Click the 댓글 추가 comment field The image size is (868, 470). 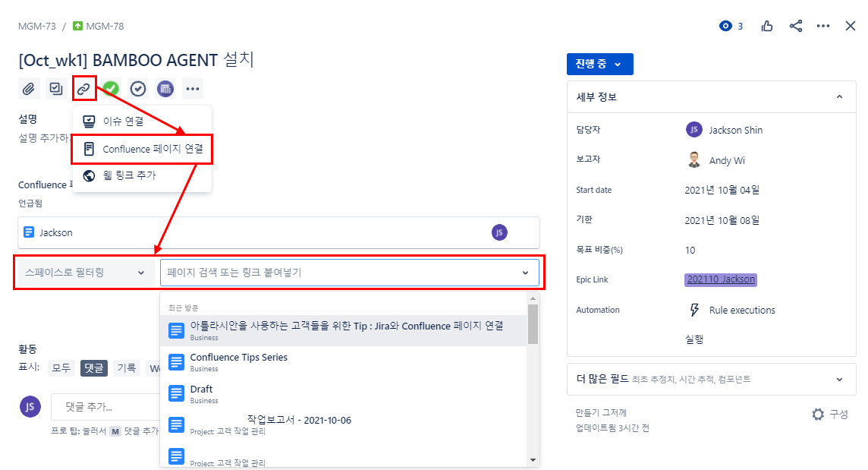coord(105,408)
